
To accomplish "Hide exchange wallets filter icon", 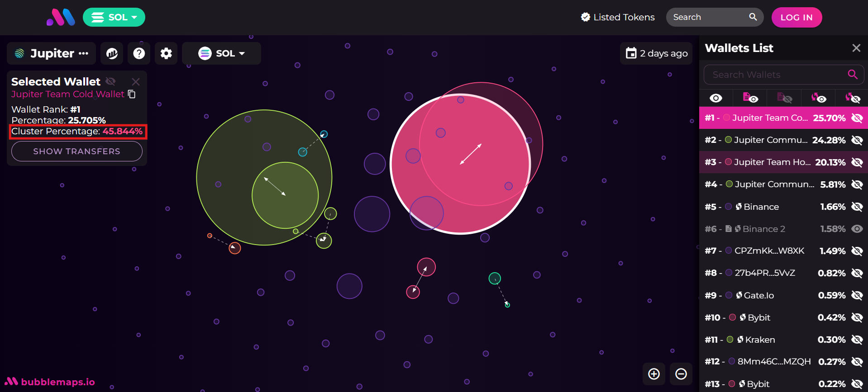I will click(853, 98).
